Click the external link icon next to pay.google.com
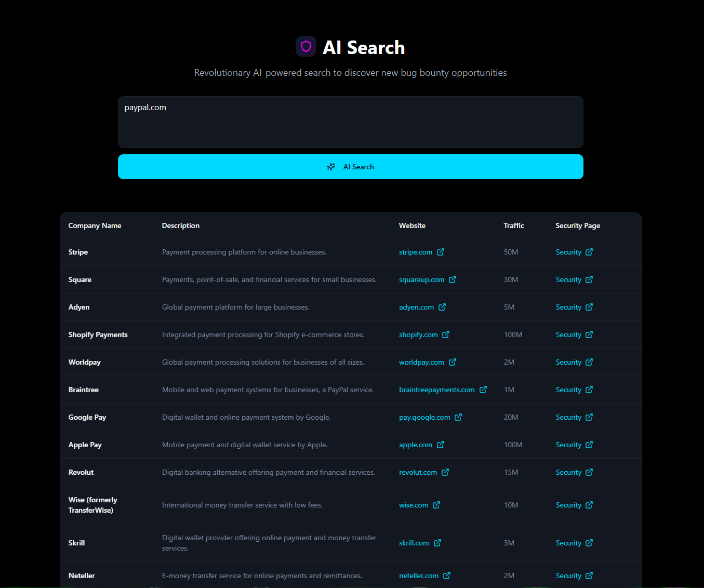Viewport: 704px width, 588px height. (458, 417)
